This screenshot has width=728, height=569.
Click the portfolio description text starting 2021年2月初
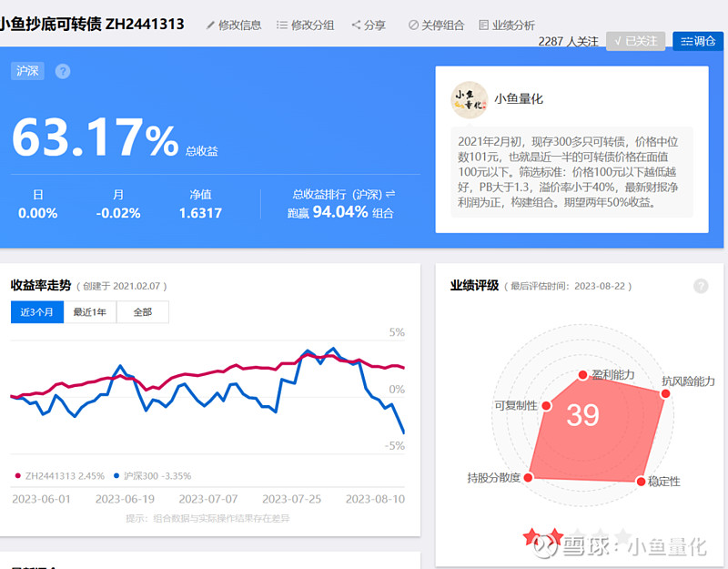[568, 172]
